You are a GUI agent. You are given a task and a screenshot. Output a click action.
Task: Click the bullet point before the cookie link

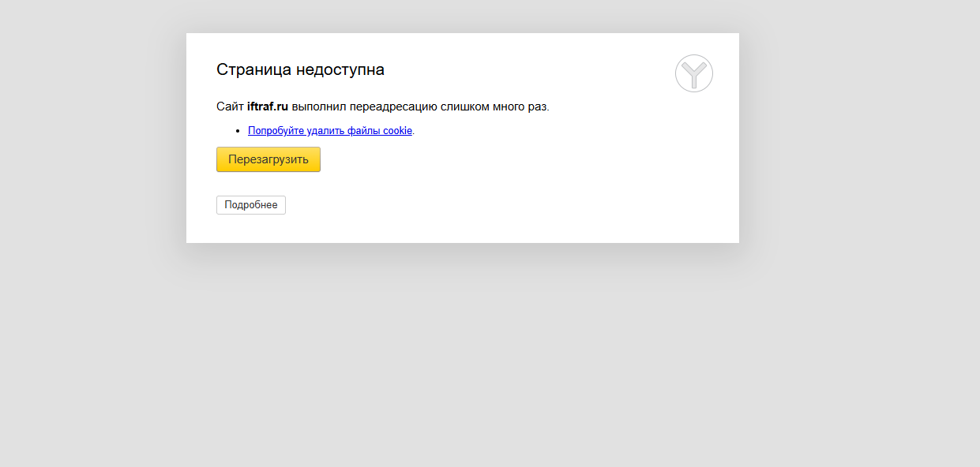click(x=238, y=131)
